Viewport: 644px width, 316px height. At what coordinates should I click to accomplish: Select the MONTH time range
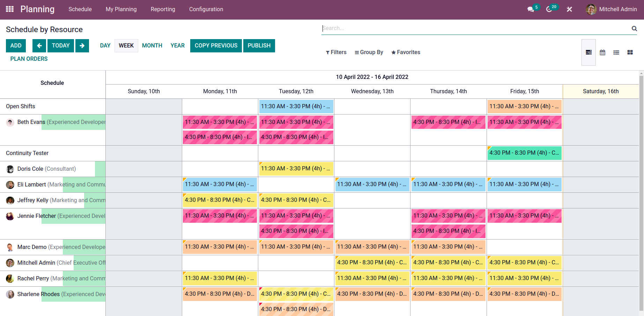click(x=152, y=45)
